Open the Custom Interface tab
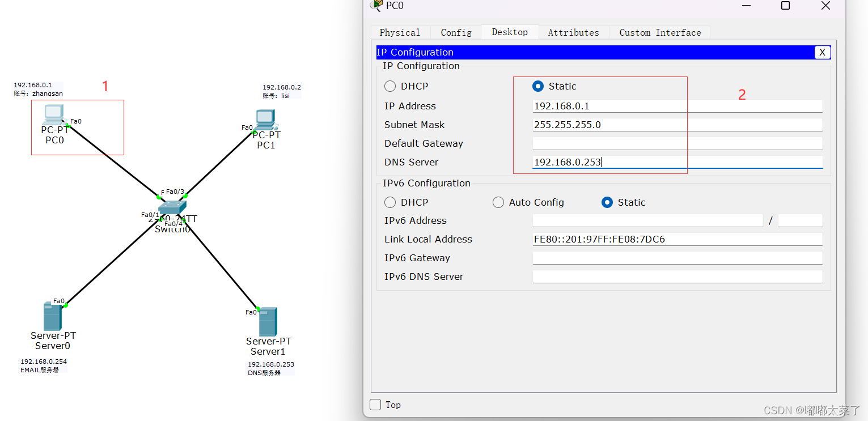This screenshot has height=421, width=868. (x=660, y=32)
